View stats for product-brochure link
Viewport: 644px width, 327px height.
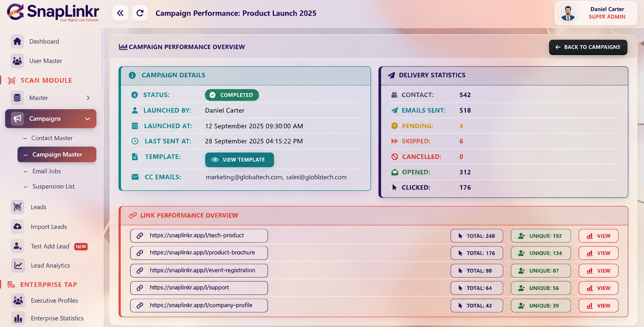coord(599,253)
